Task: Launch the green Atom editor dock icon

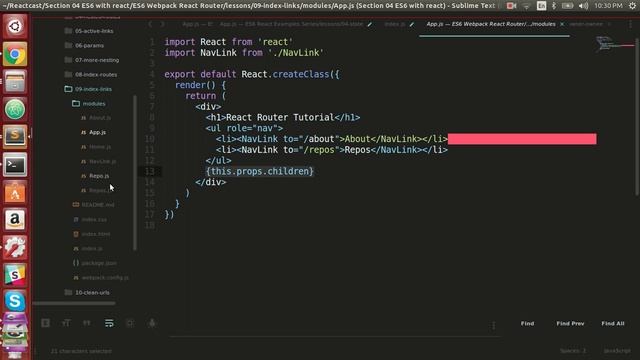Action: (15, 109)
